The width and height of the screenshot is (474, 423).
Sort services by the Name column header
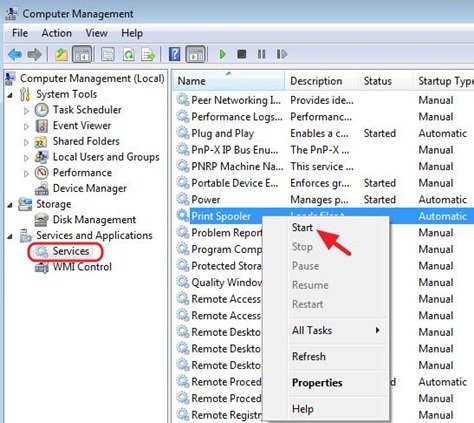click(229, 81)
